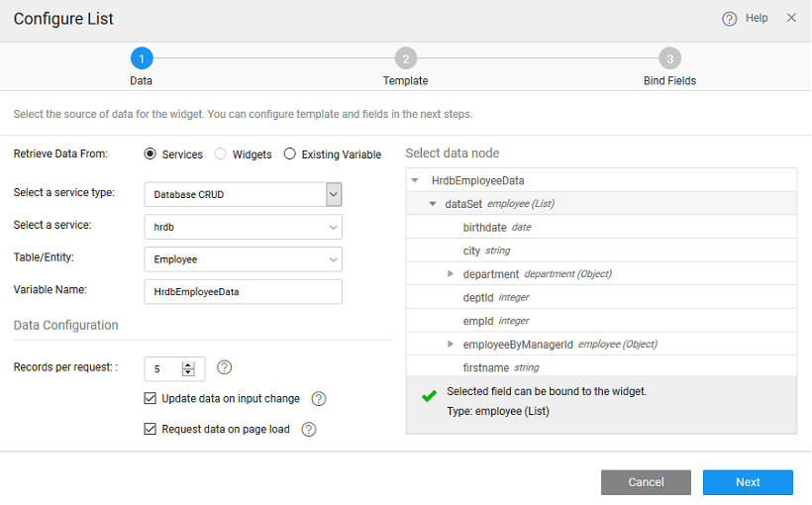Uncheck Update data on input change

pos(151,399)
